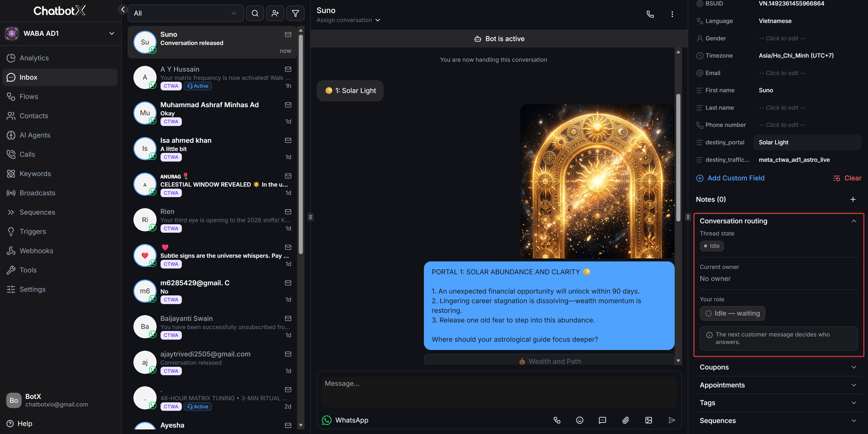Open Webhooks from the sidebar
This screenshot has width=868, height=434.
click(60, 251)
